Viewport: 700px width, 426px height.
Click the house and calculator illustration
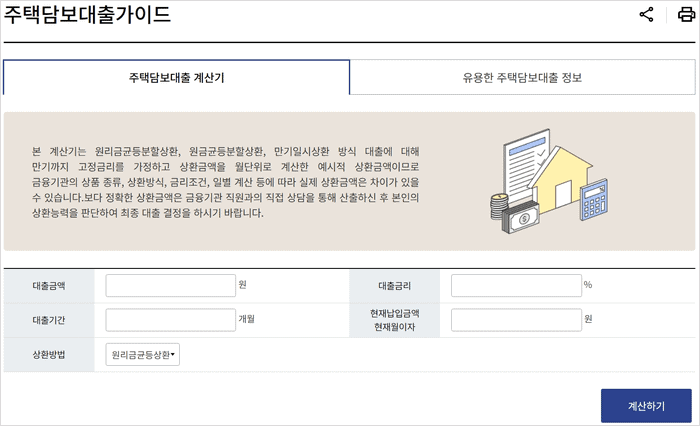coord(549,181)
